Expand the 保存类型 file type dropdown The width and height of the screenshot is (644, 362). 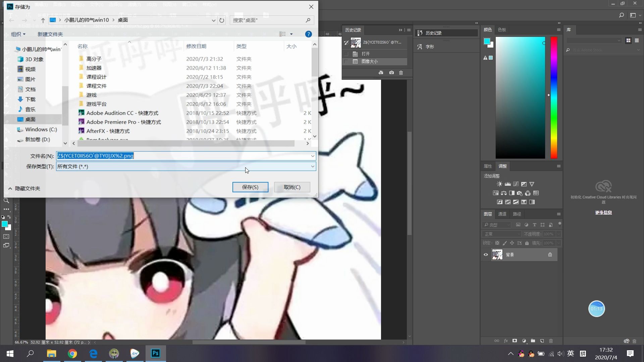tap(312, 167)
